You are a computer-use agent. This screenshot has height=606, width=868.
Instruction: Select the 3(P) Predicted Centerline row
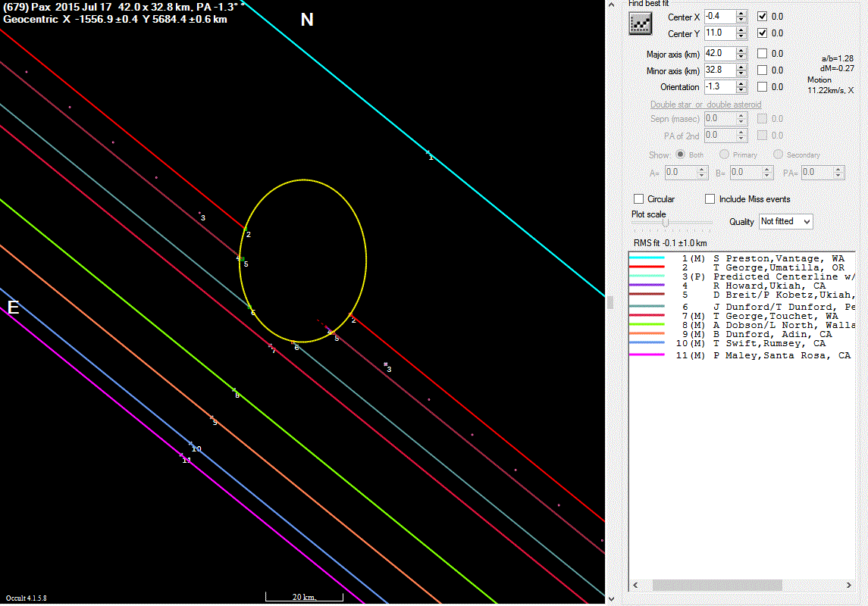tap(742, 276)
